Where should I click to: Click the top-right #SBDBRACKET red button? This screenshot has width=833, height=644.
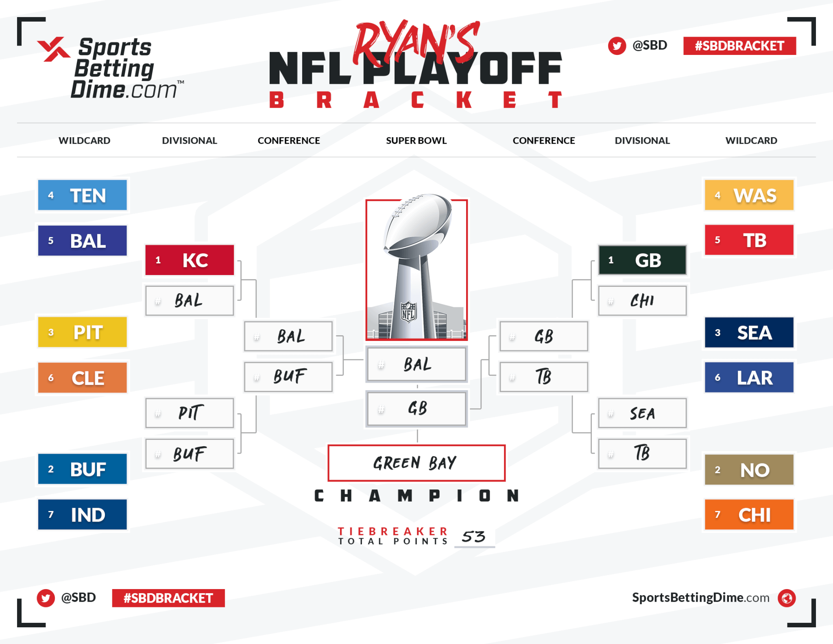739,46
